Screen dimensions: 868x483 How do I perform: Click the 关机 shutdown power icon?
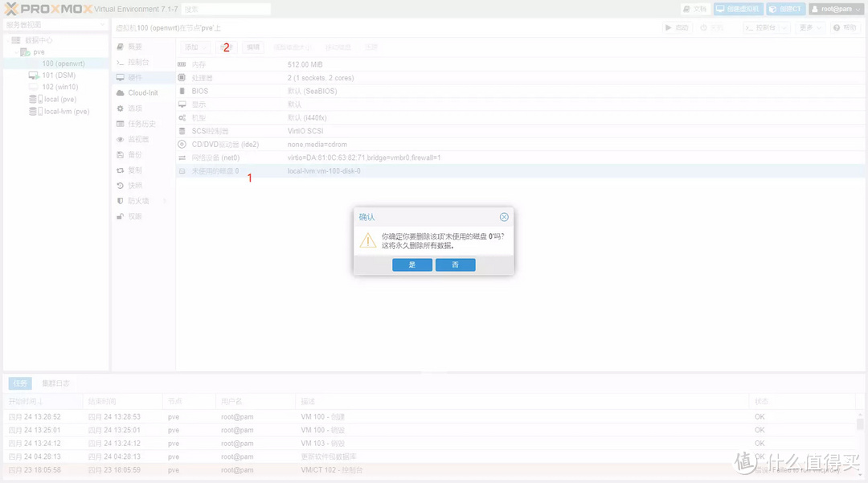point(703,27)
